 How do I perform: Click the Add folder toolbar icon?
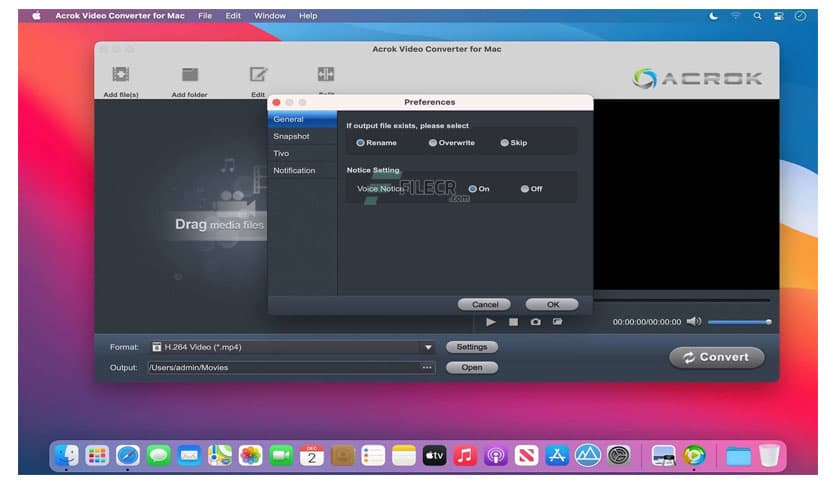[189, 74]
